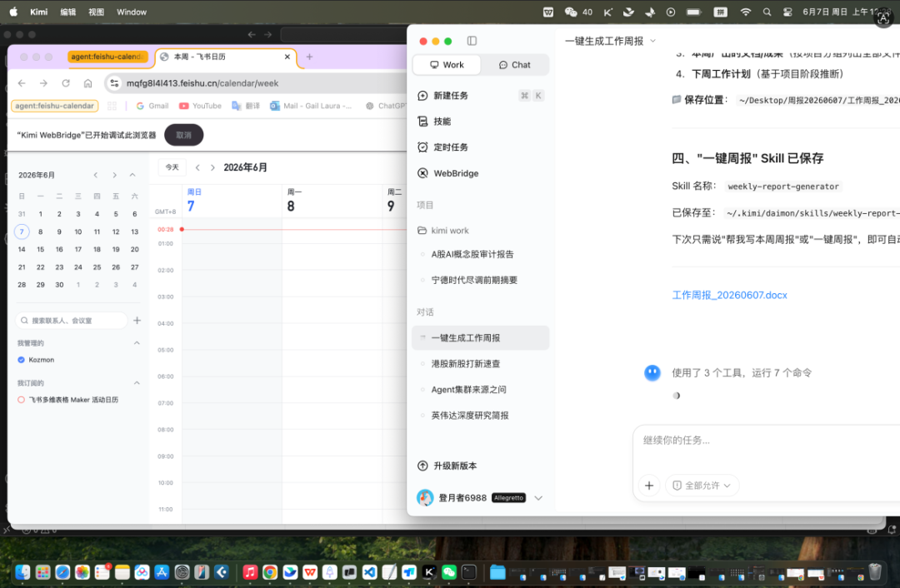
Task: Go to browser home page
Action: (87, 83)
